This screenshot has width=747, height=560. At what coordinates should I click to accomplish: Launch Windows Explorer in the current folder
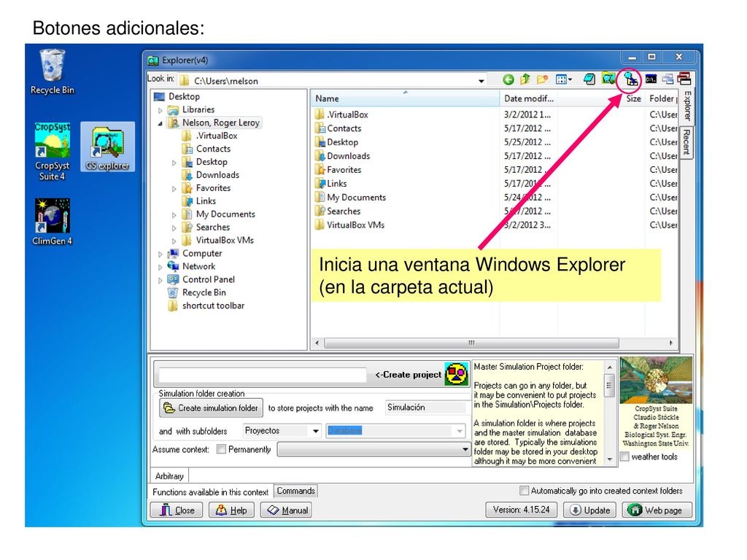(630, 79)
